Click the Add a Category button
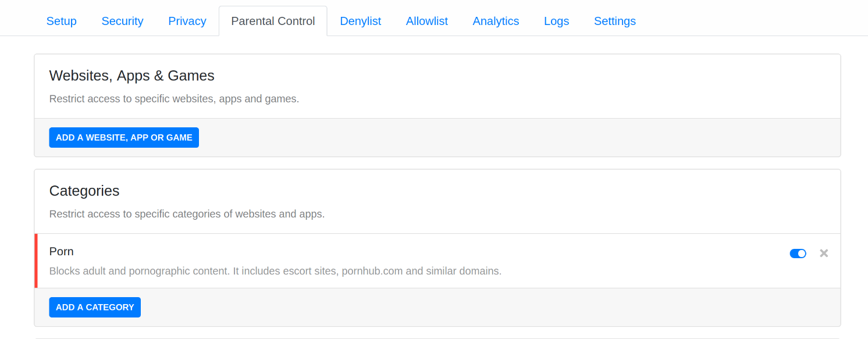Viewport: 868px width, 339px height. (95, 307)
